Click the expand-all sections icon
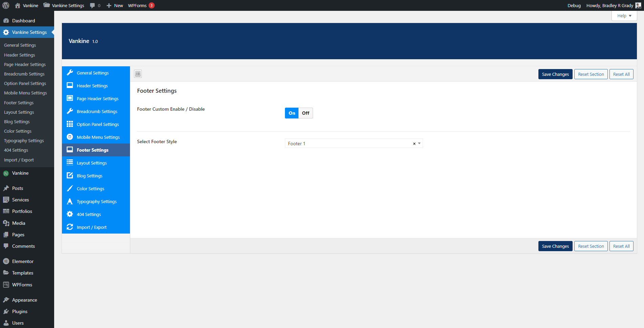 tap(138, 74)
